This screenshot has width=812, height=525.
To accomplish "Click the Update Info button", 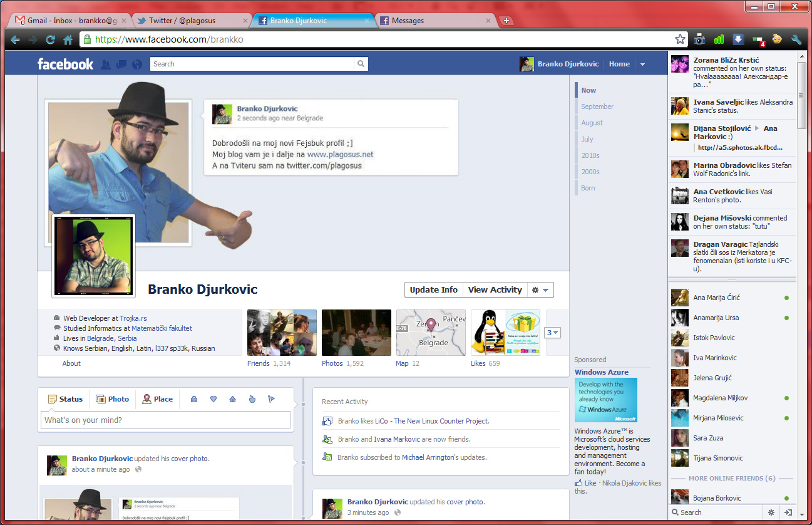I will tap(433, 290).
